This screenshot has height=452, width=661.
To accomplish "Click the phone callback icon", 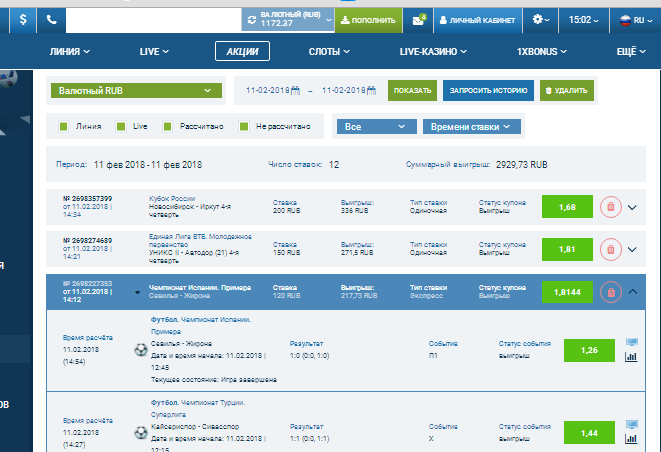I will (x=52, y=19).
